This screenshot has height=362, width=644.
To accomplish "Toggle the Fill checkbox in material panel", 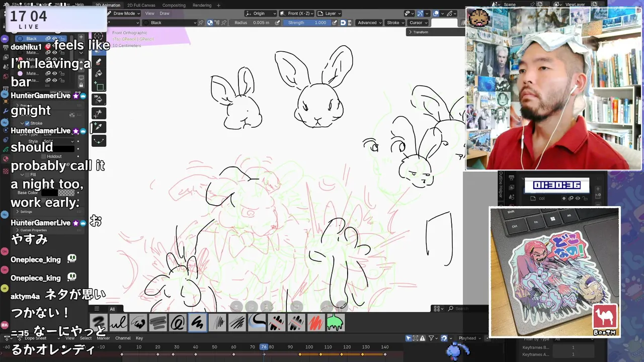I will pos(27,174).
